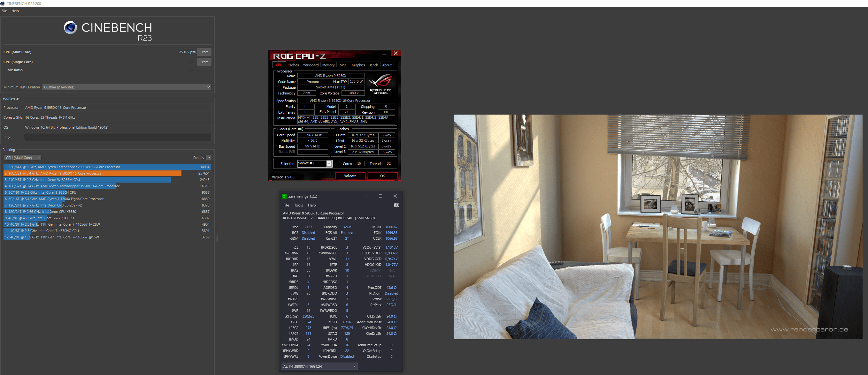Switch to the CPU-Z Memory tab

pyautogui.click(x=328, y=65)
